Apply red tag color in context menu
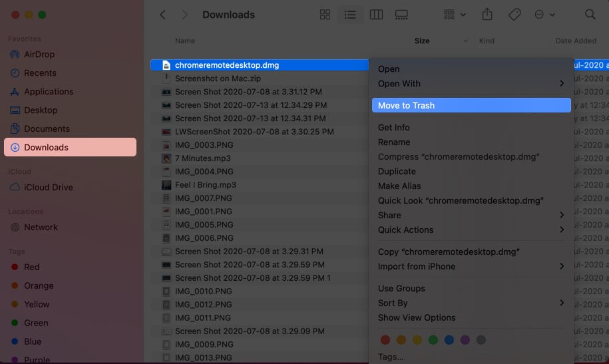609x364 pixels. (x=385, y=340)
